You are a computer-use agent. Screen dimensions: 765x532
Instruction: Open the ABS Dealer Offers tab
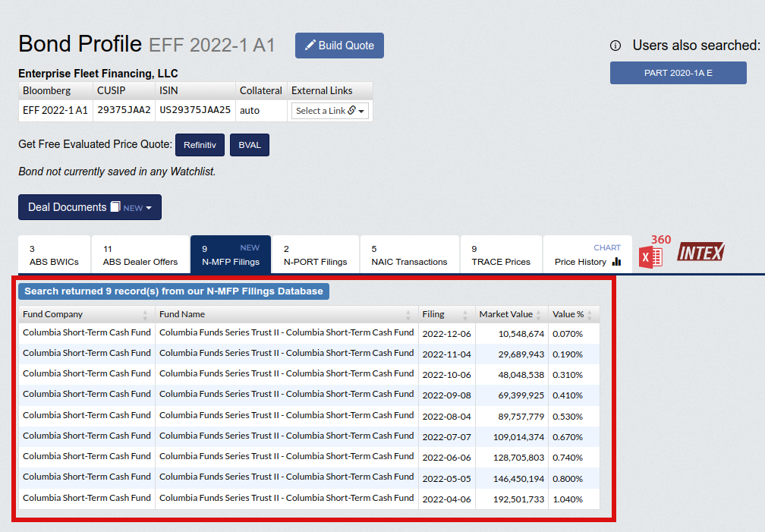pos(140,254)
